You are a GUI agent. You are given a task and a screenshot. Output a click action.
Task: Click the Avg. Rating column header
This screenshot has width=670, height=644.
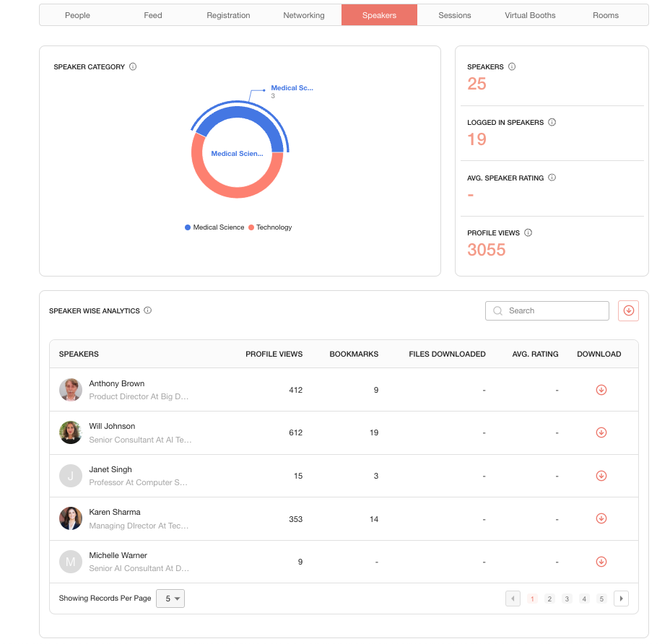point(535,354)
